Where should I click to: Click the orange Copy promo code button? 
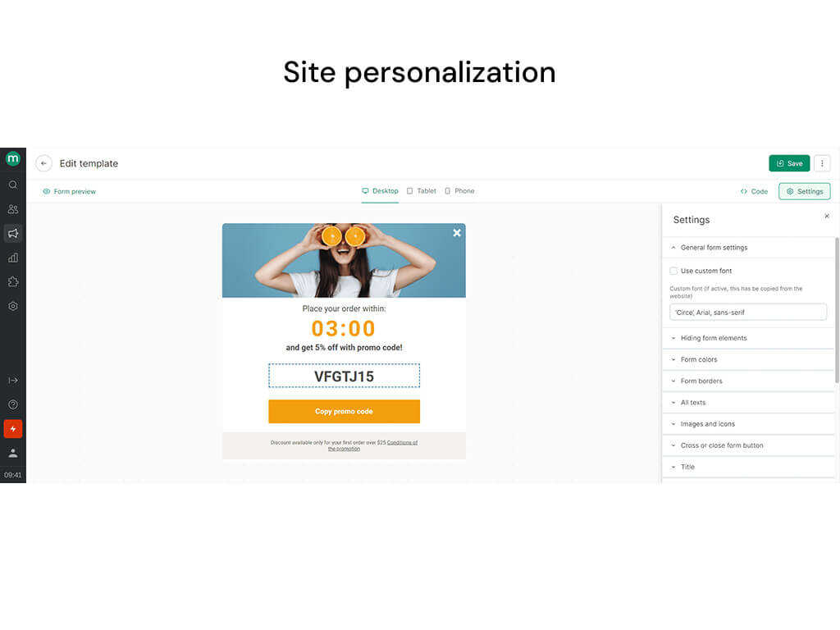tap(344, 412)
